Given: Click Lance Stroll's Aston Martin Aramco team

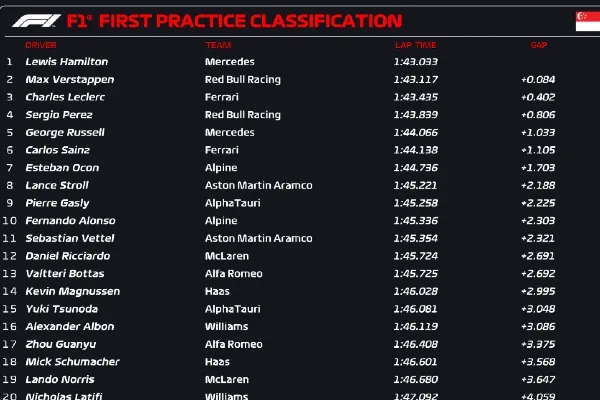Looking at the screenshot, I should tap(258, 185).
